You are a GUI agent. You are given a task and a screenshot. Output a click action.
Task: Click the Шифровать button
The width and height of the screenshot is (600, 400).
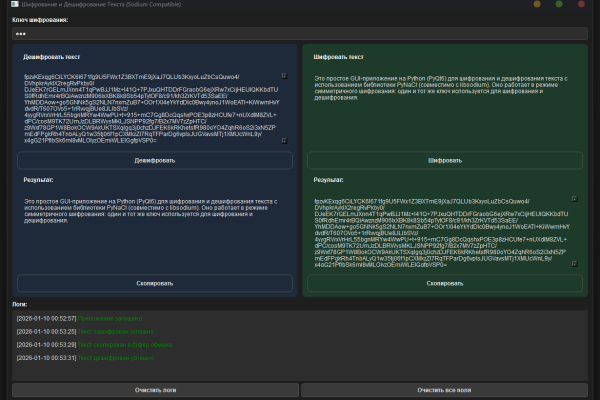(x=445, y=160)
